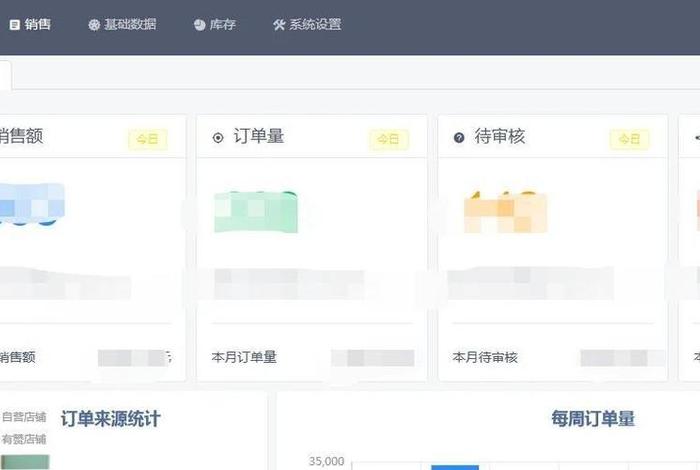
Task: Open the 基础数据 menu
Action: tap(122, 25)
